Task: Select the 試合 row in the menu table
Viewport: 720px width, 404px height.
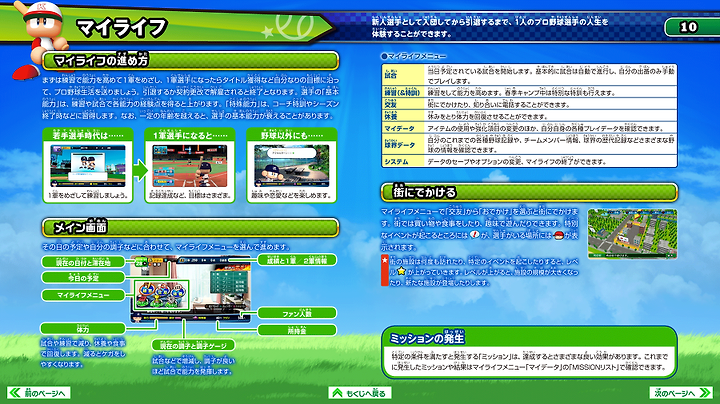Action: tap(529, 75)
